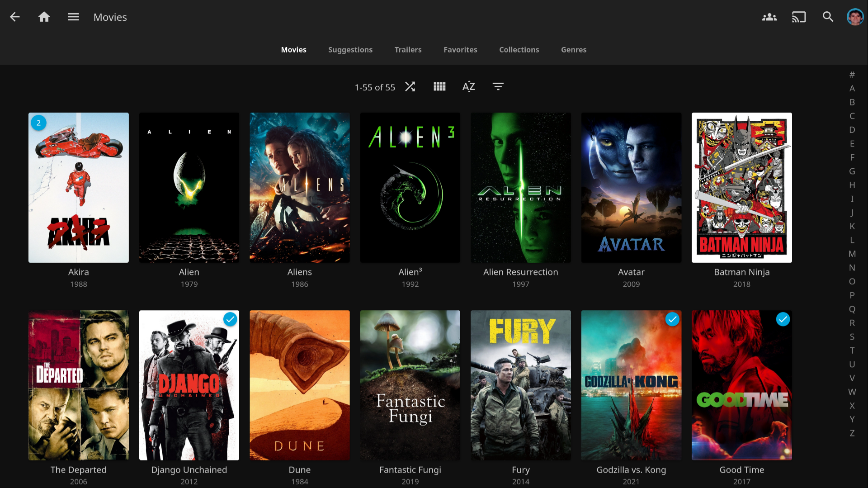Open the A-Z sort options

tap(469, 87)
